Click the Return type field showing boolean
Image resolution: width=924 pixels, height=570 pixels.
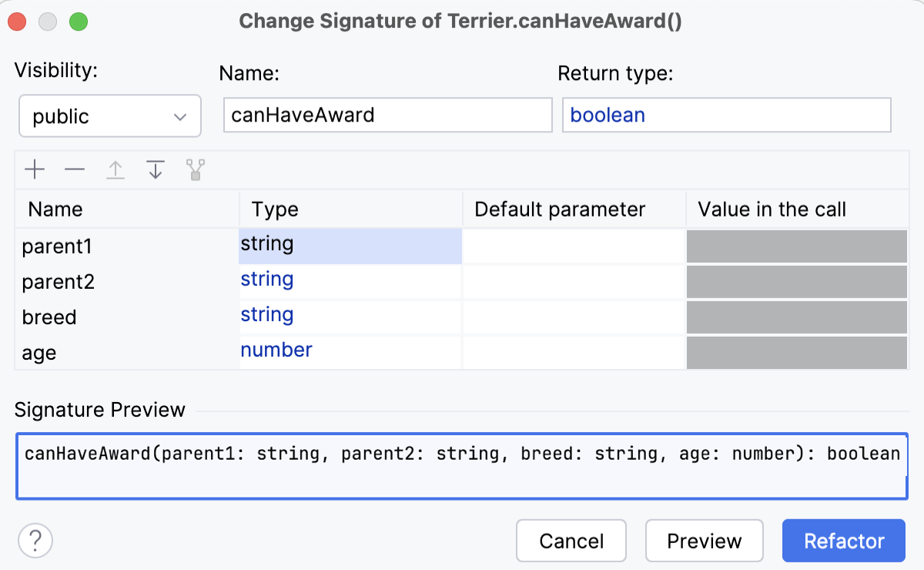pyautogui.click(x=726, y=116)
